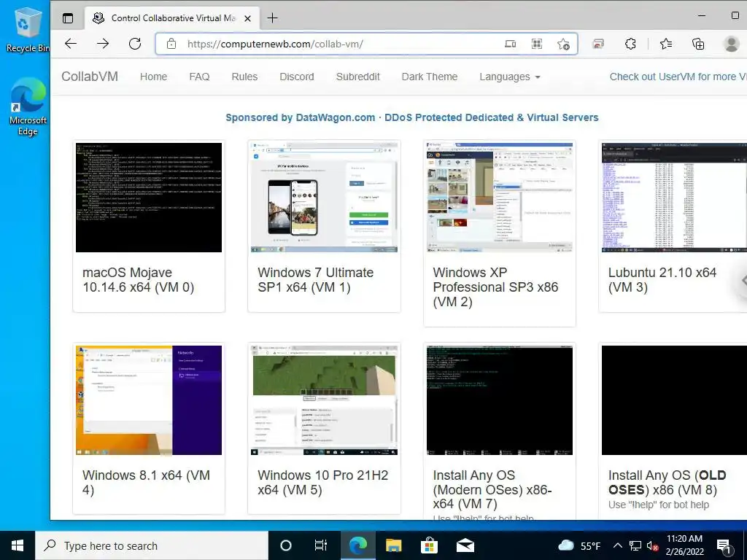Go to the Home menu item
The height and width of the screenshot is (560, 747).
pos(153,77)
